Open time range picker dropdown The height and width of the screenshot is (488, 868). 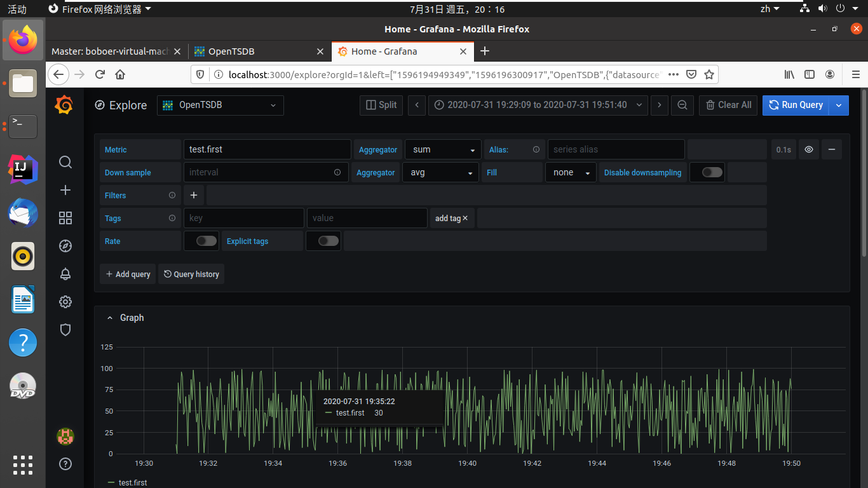coord(538,105)
